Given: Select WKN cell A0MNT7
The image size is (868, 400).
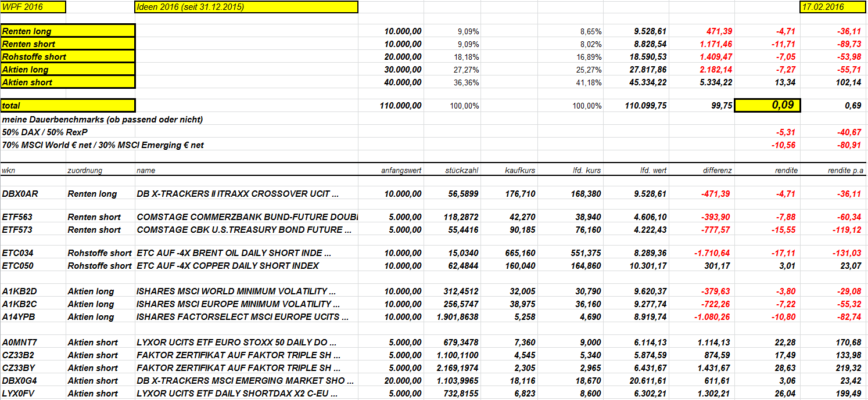Looking at the screenshot, I should pos(19,343).
